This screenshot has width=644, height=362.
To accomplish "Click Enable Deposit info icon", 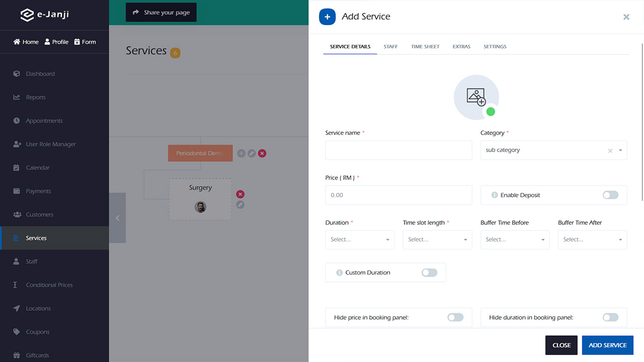I will tap(495, 195).
